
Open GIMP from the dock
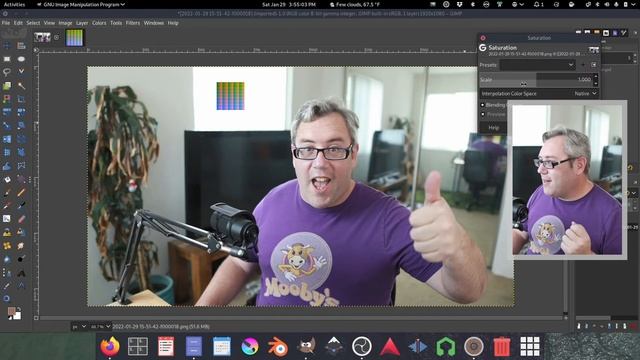click(x=306, y=347)
